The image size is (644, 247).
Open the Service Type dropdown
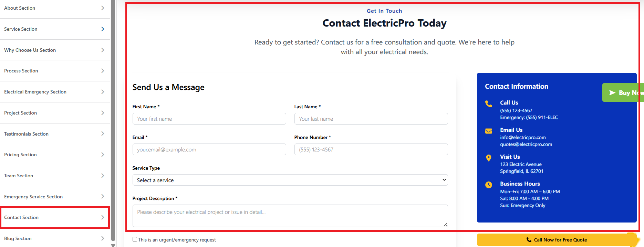[290, 180]
